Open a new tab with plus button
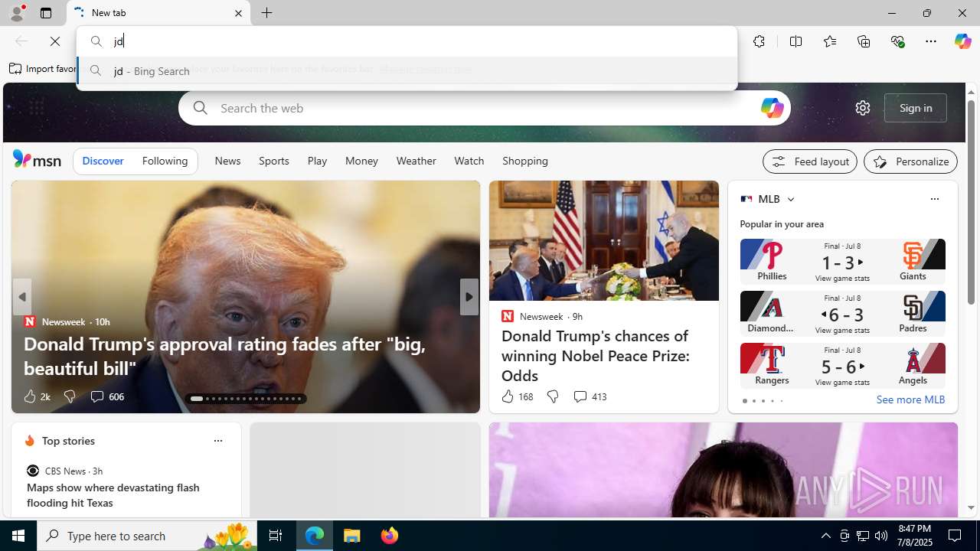Image resolution: width=980 pixels, height=551 pixels. (267, 13)
